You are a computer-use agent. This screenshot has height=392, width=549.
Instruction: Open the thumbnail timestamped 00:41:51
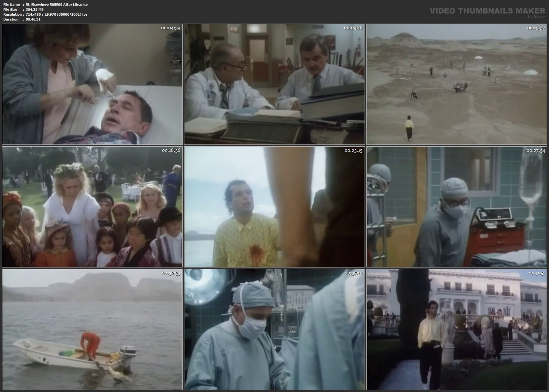[457, 329]
